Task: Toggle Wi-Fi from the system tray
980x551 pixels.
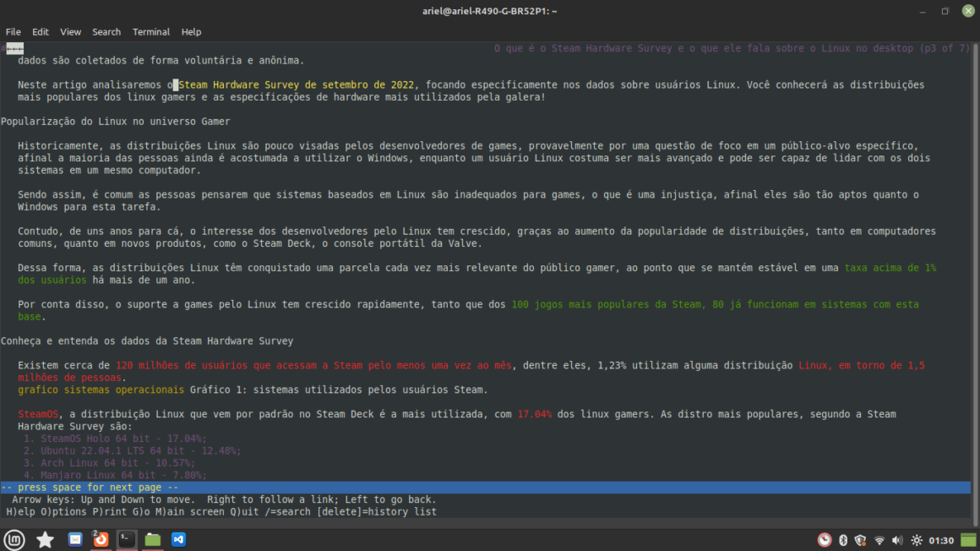Action: pos(879,539)
